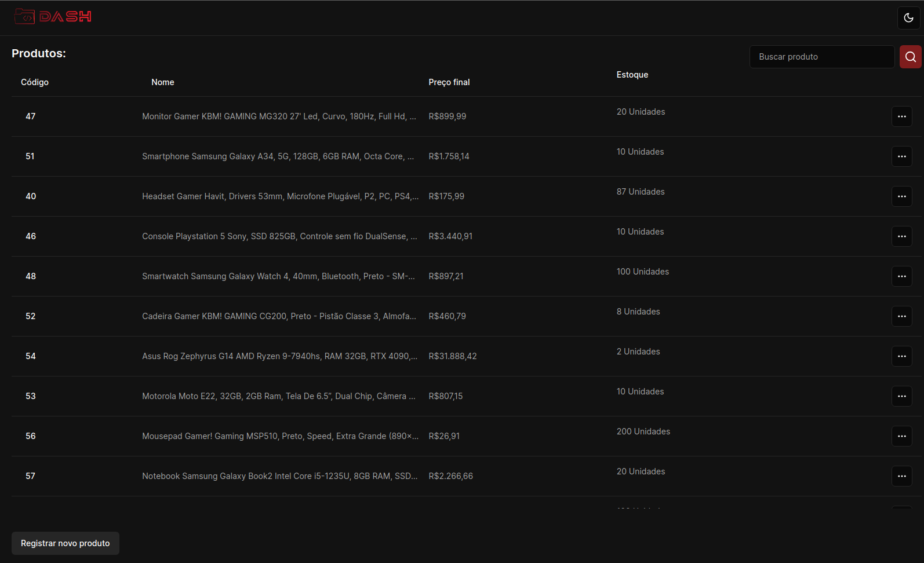Select Cadeira Gamer KBM product name
924x563 pixels.
coord(279,316)
